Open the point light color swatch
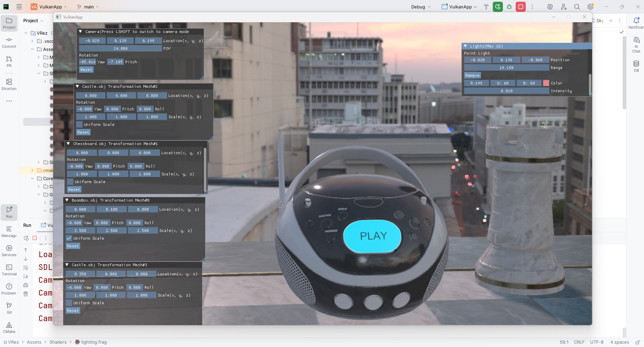 546,83
